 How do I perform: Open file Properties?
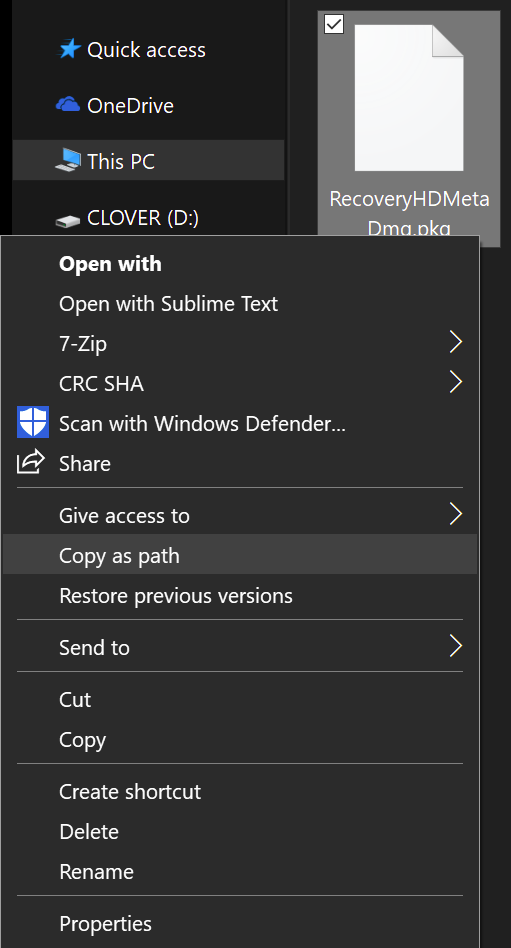(240, 923)
